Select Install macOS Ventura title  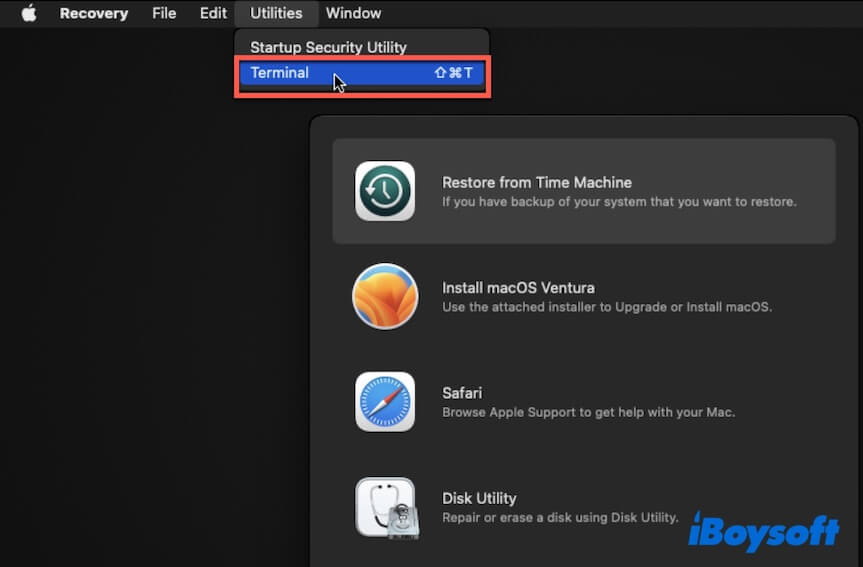pos(518,288)
